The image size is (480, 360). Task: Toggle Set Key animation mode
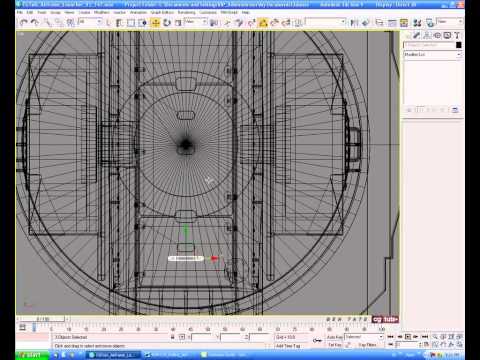pos(334,345)
